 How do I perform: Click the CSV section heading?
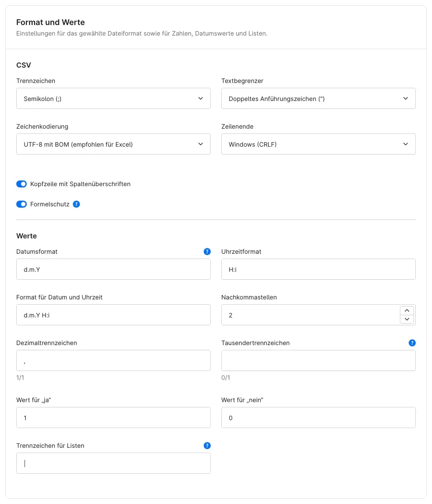point(23,65)
